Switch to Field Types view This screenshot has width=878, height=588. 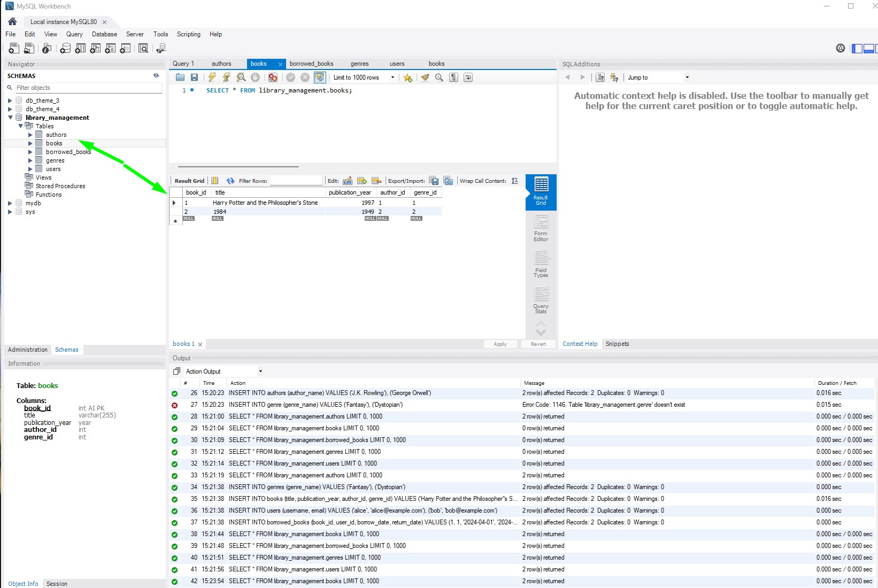[541, 264]
